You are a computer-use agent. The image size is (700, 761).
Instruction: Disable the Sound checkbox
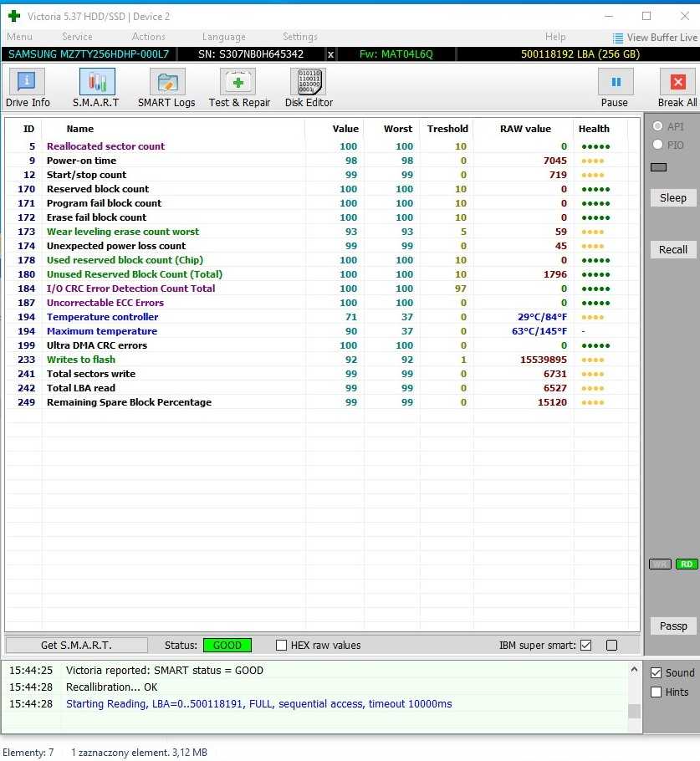[657, 672]
